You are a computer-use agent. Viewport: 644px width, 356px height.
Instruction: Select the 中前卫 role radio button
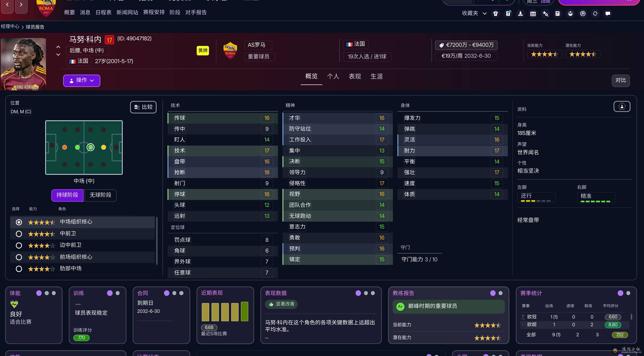point(19,234)
